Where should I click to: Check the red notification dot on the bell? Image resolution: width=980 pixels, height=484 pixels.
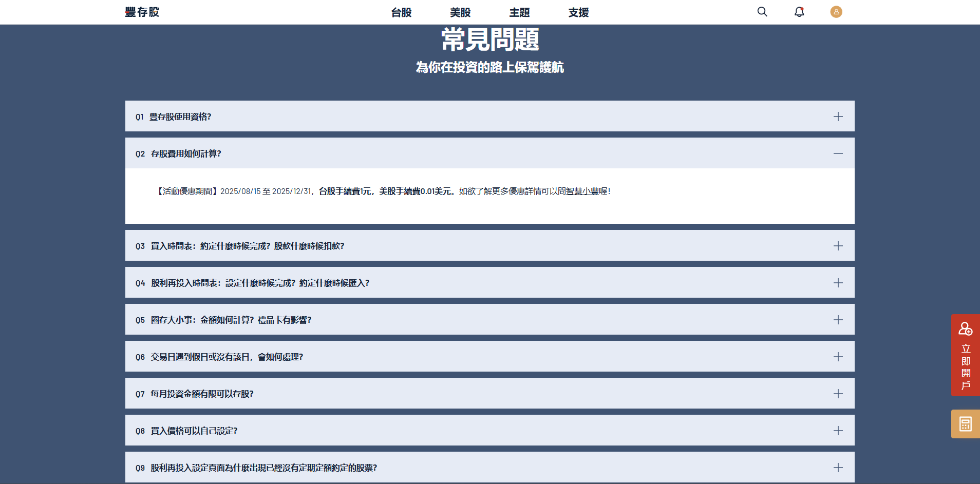pyautogui.click(x=803, y=8)
